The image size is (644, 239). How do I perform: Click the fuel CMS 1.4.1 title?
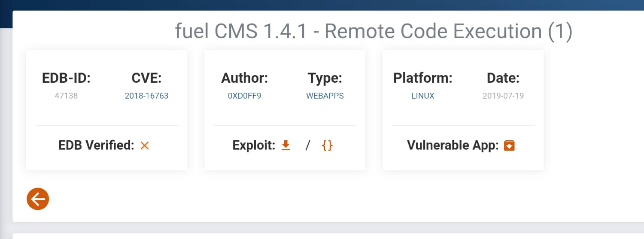374,31
